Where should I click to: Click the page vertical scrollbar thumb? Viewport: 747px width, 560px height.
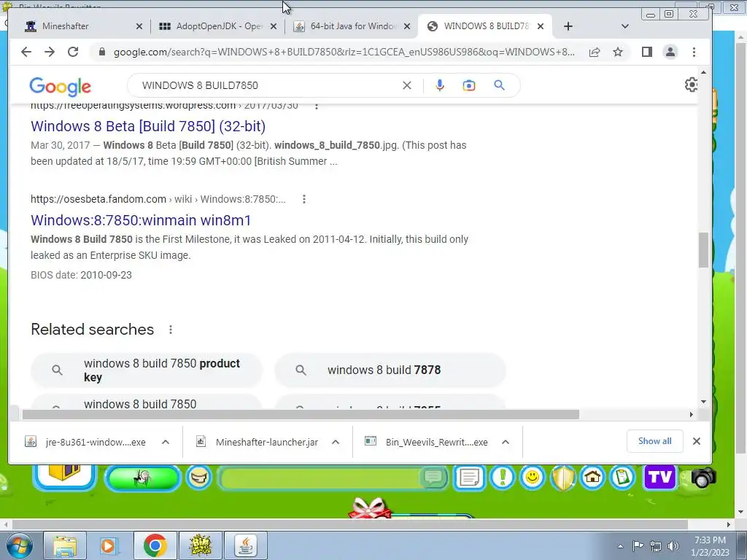704,250
